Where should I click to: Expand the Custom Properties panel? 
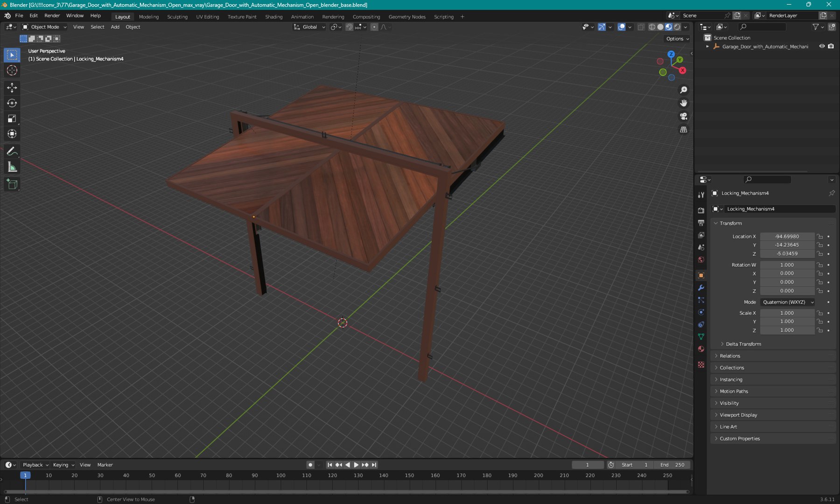coord(740,439)
